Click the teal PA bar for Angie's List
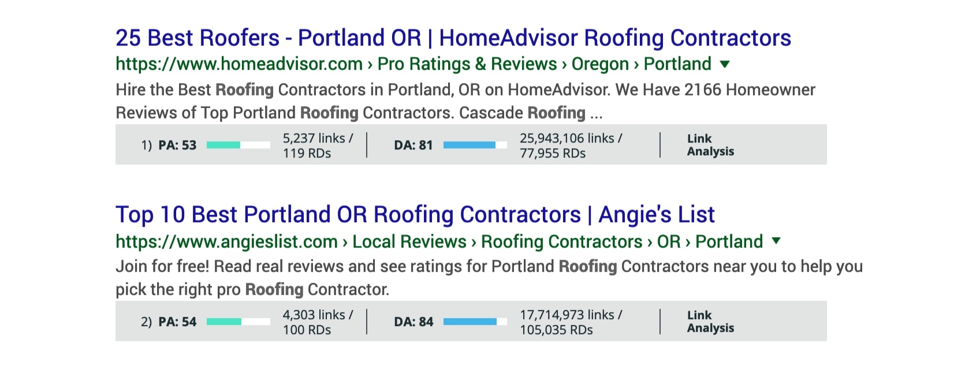The height and width of the screenshot is (370, 980). [x=238, y=322]
